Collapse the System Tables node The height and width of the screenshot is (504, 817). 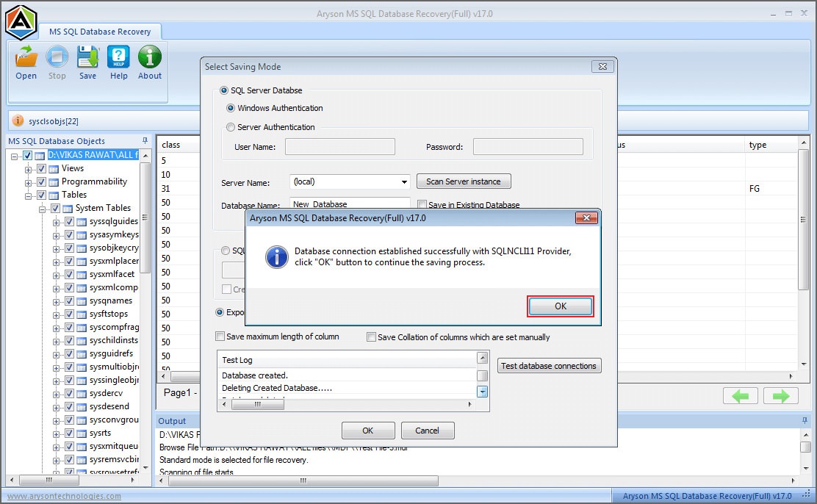[43, 208]
